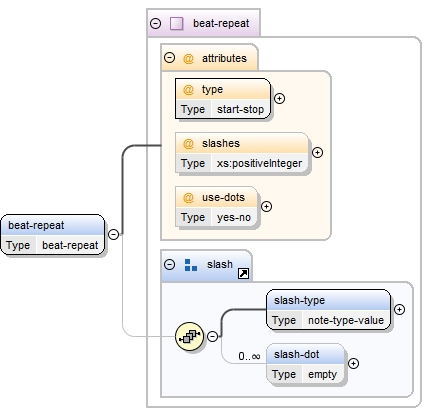Click the 'xs:positiveInteger' type value
The width and height of the screenshot is (423, 409).
[x=259, y=163]
